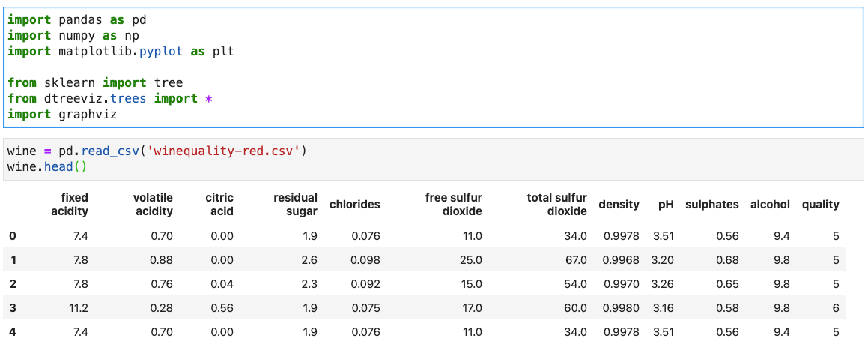Screen dimensions: 868x347
Task: Click the 'density' column header
Action: 619,205
